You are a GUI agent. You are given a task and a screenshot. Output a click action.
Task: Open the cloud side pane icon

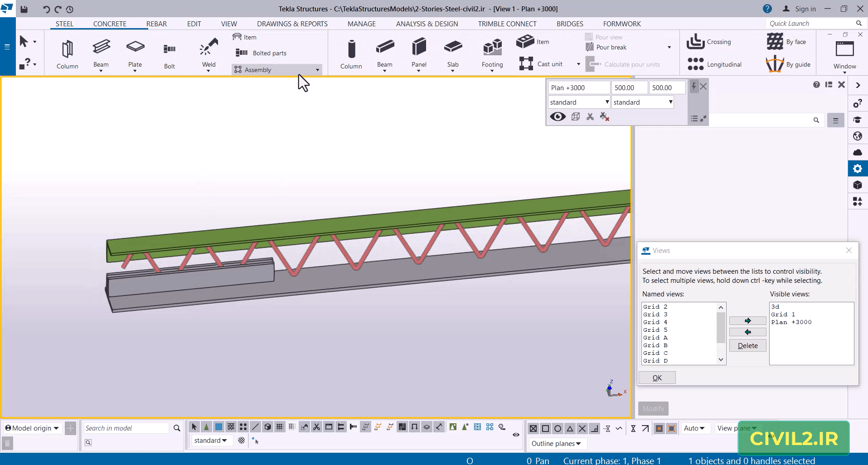point(858,152)
